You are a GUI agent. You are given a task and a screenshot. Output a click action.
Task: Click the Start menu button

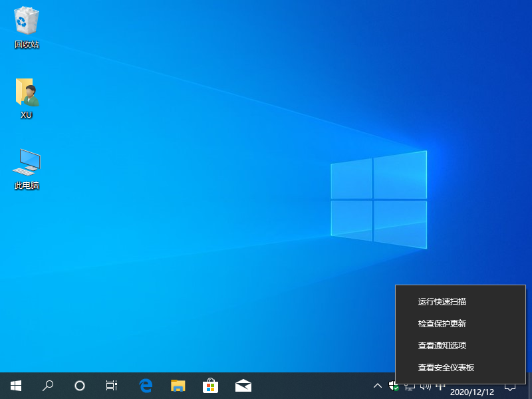(16, 386)
